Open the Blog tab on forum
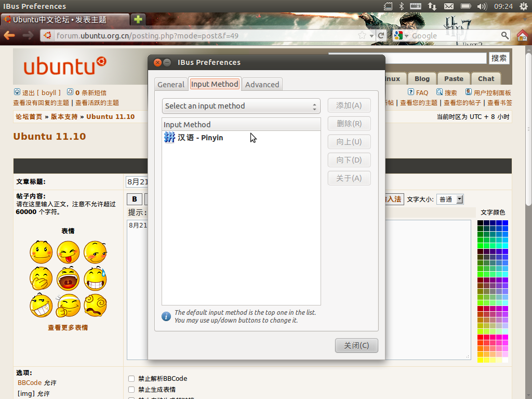The width and height of the screenshot is (532, 399). tap(422, 79)
